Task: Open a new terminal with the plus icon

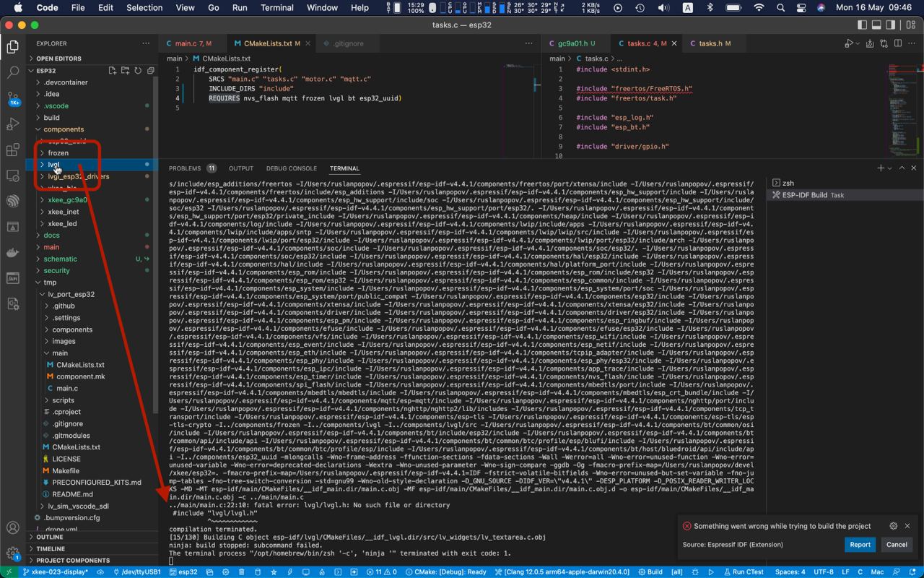Action: [x=881, y=168]
